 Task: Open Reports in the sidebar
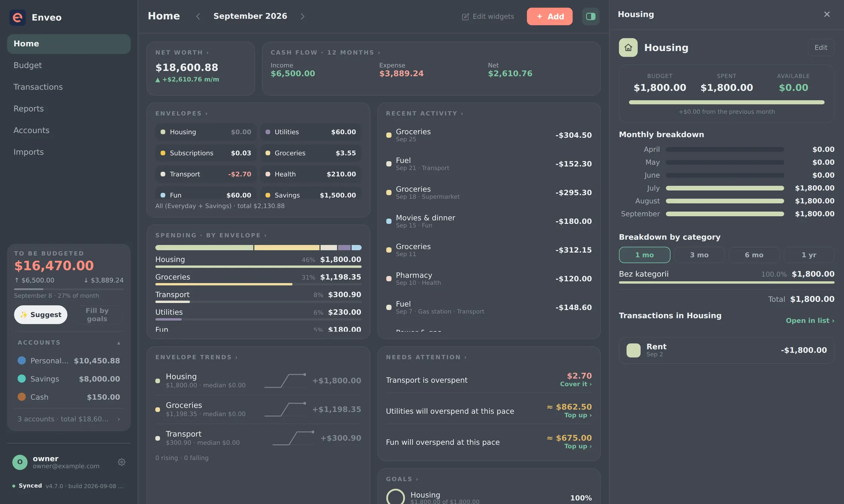tap(69, 108)
